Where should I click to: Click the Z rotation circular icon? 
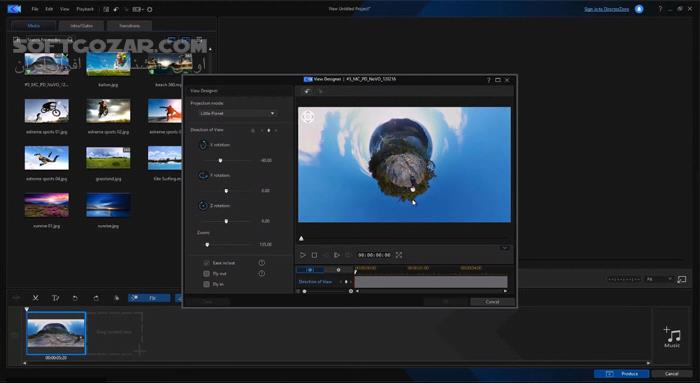[203, 206]
